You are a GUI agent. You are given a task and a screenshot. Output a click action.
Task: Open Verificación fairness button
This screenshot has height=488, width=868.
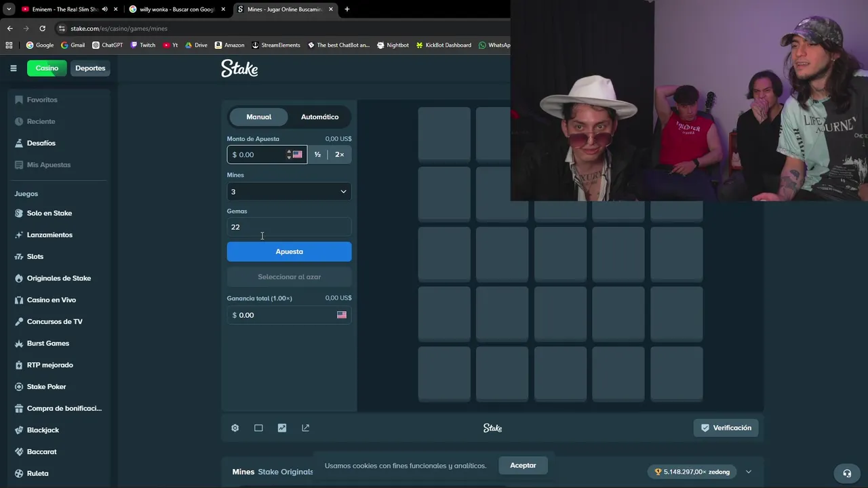tap(726, 428)
